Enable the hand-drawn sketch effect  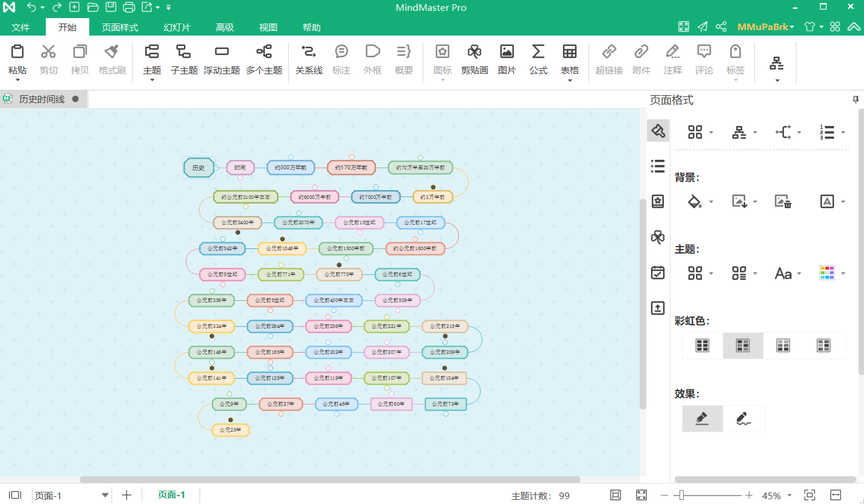tap(744, 418)
